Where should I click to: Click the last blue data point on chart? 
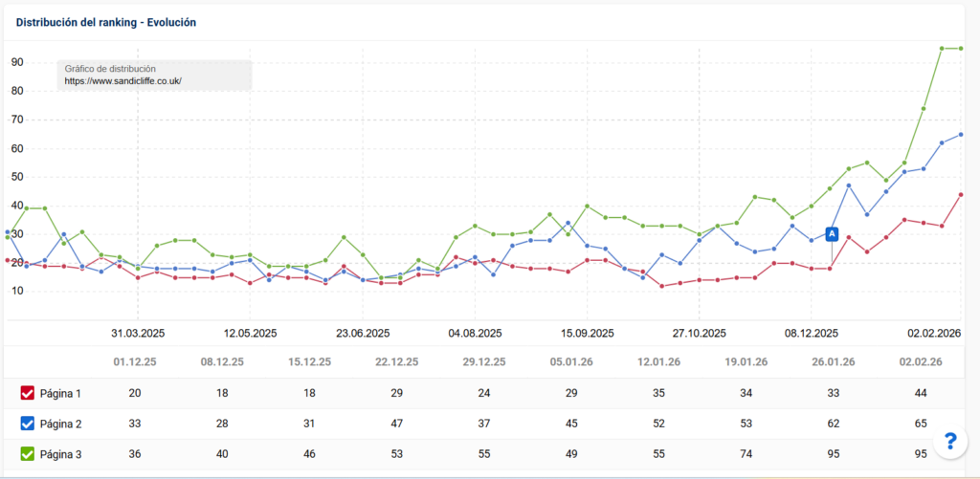(961, 135)
